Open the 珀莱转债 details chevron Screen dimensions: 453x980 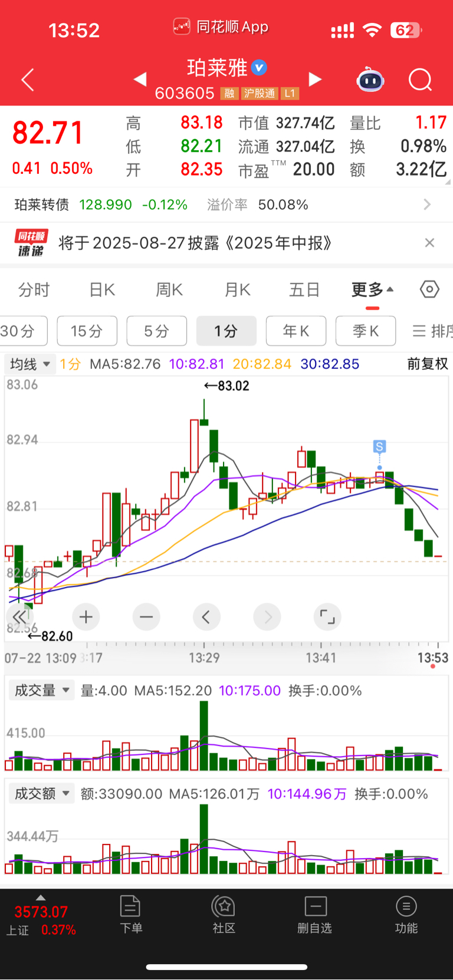(x=428, y=204)
